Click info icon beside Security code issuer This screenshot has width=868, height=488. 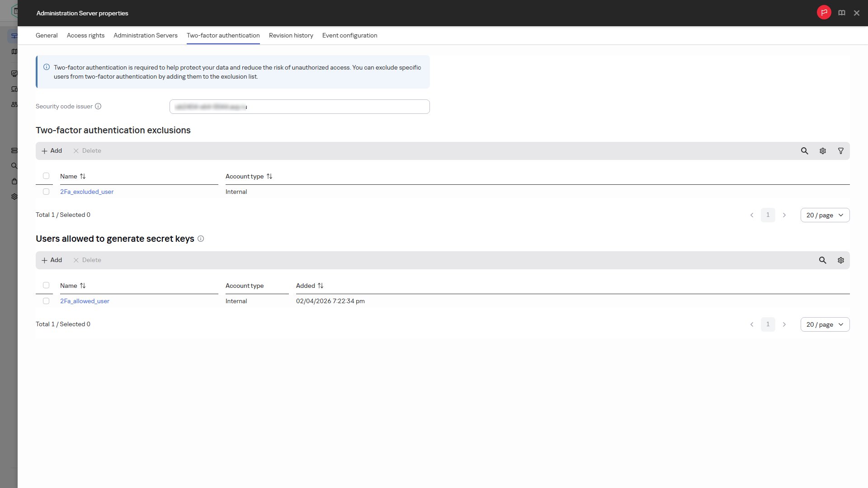coord(98,106)
